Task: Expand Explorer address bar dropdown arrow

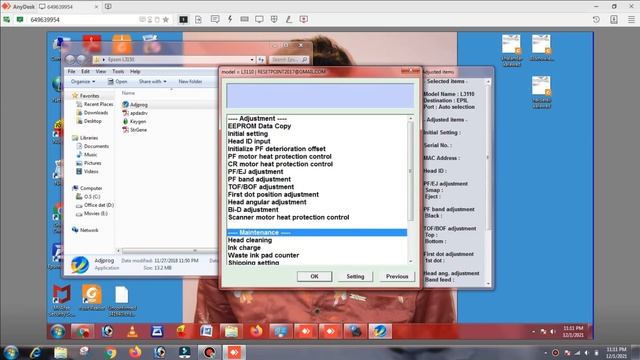Action: [x=252, y=60]
